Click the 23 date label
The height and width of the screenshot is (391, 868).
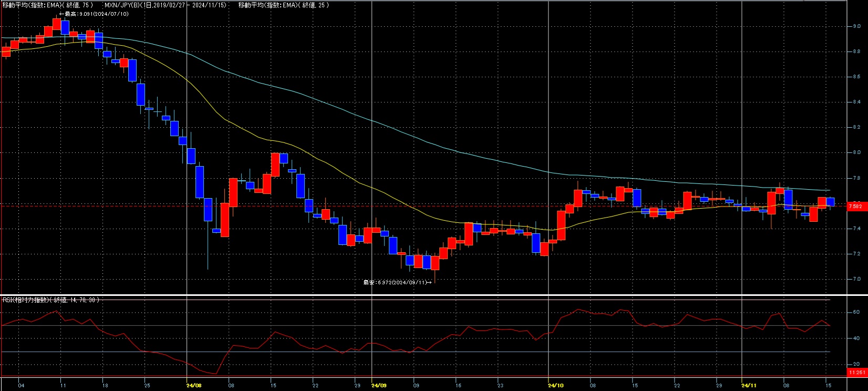500,385
